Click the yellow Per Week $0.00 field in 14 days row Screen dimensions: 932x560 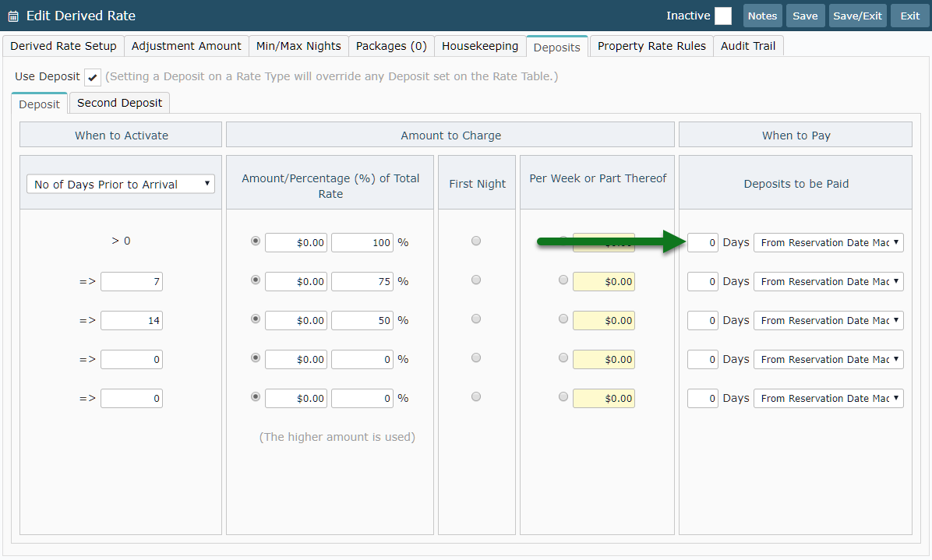point(603,321)
